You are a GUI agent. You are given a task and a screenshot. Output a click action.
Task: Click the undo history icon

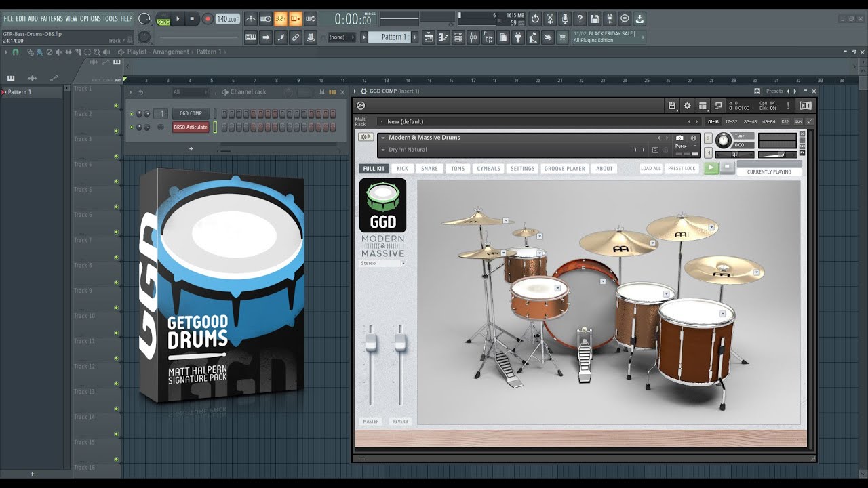(x=535, y=19)
